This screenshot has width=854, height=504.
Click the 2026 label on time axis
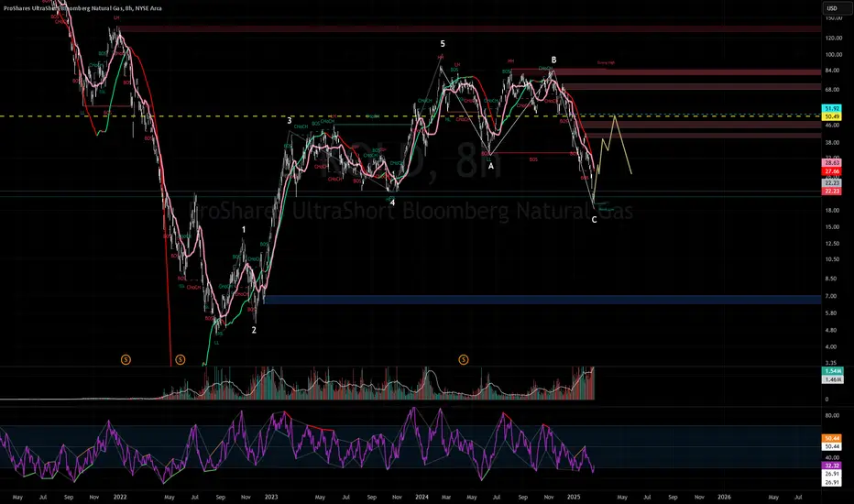(x=725, y=497)
